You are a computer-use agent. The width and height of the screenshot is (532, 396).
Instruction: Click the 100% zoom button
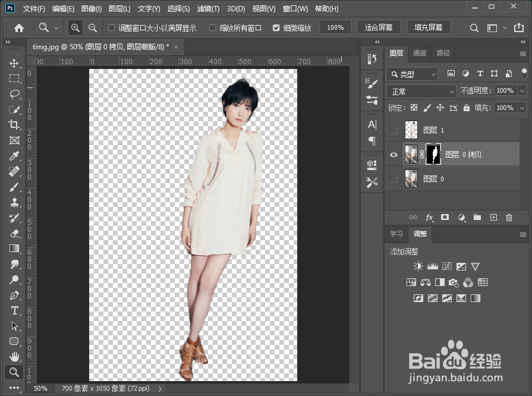[x=336, y=27]
